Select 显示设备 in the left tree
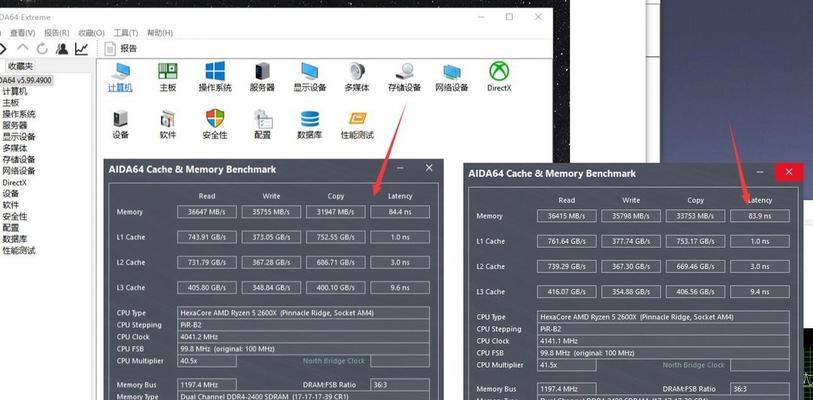This screenshot has height=400, width=813. click(x=19, y=137)
